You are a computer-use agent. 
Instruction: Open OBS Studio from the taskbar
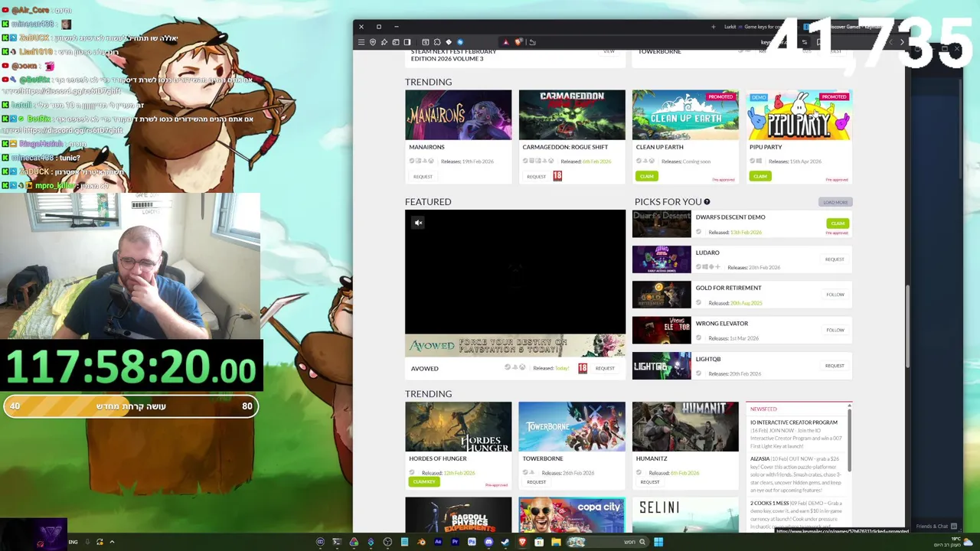coord(387,542)
